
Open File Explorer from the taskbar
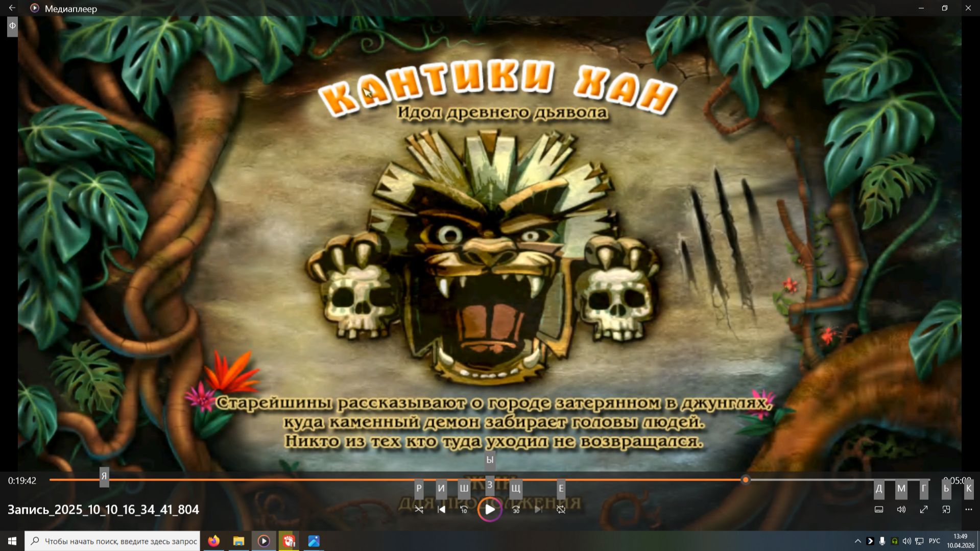238,541
